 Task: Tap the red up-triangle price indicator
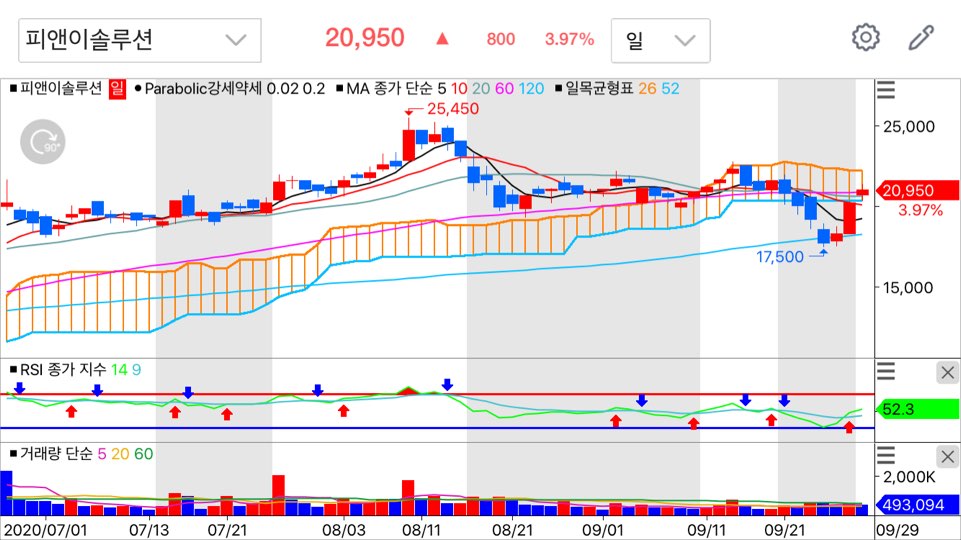pyautogui.click(x=443, y=39)
